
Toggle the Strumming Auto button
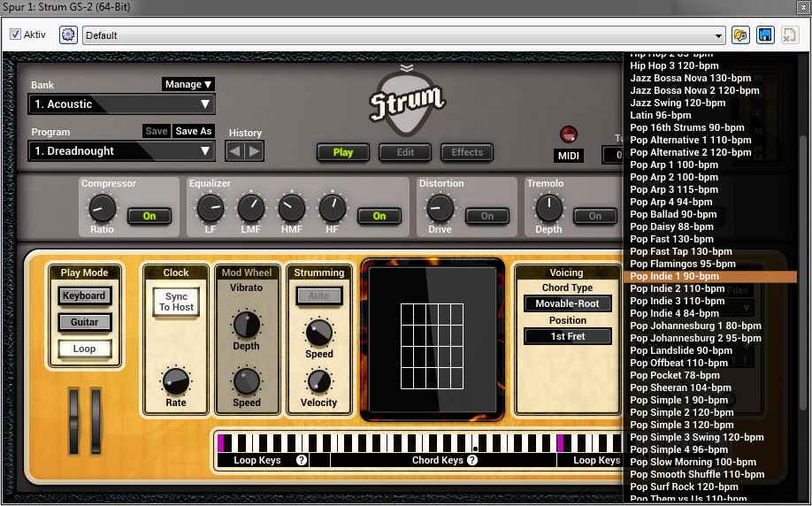(319, 295)
